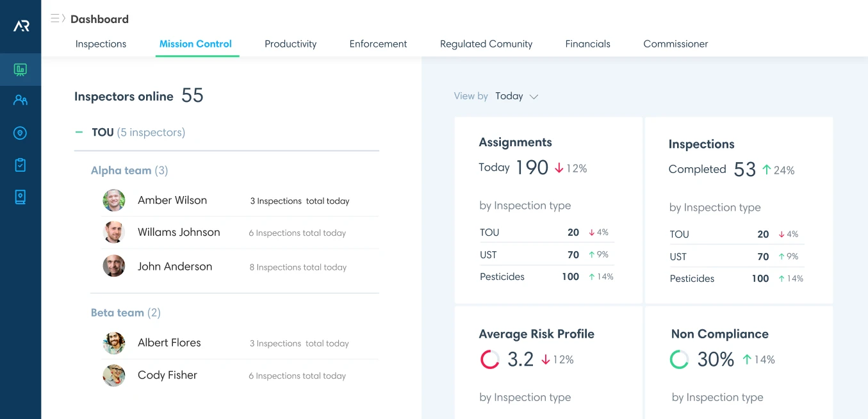
Task: Open the Financials tab
Action: tap(588, 44)
